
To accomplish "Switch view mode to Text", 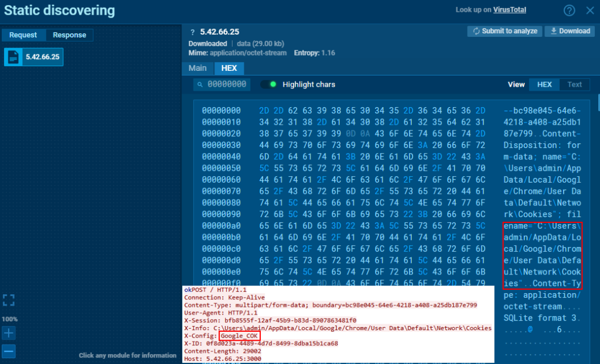I will [x=574, y=84].
